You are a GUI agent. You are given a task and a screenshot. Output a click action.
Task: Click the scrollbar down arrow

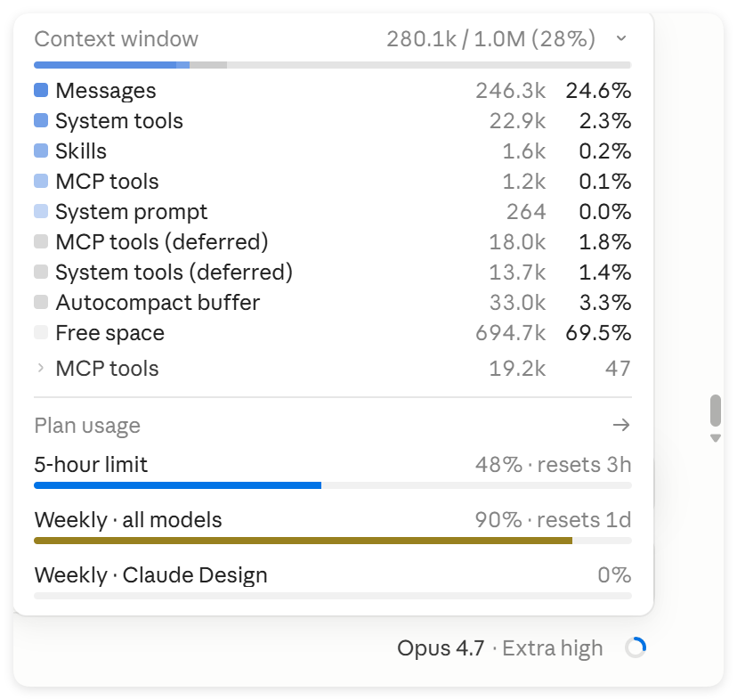[x=716, y=438]
